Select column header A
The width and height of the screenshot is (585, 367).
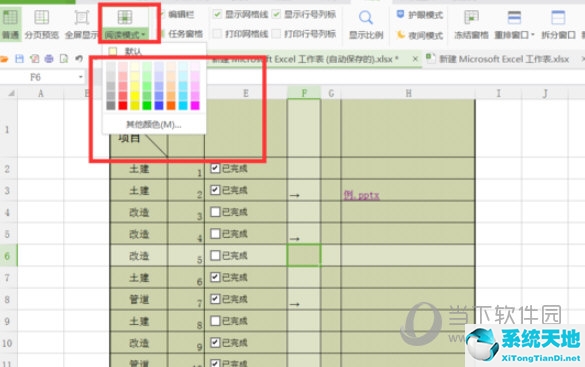[41, 93]
